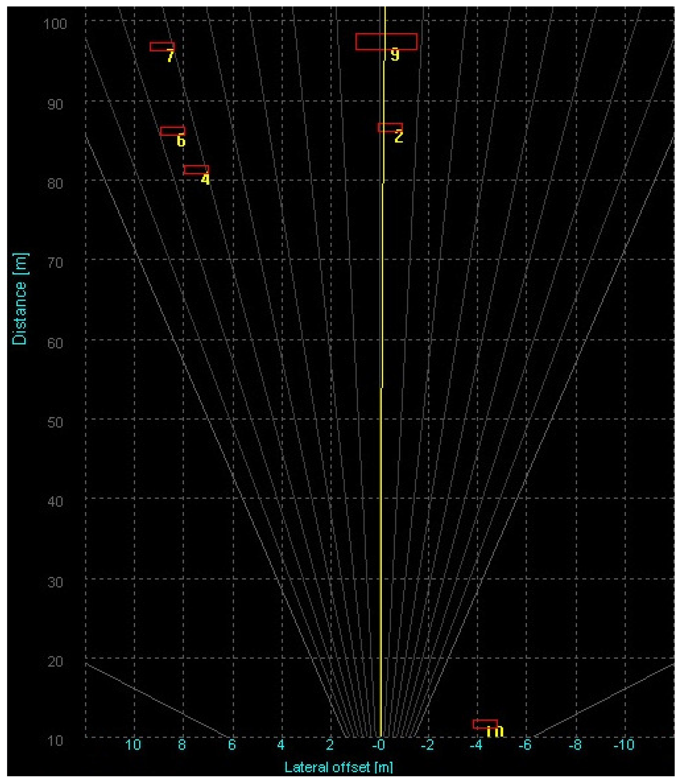Click the yellow center path line
This screenshot has height=784, width=682.
381,495
